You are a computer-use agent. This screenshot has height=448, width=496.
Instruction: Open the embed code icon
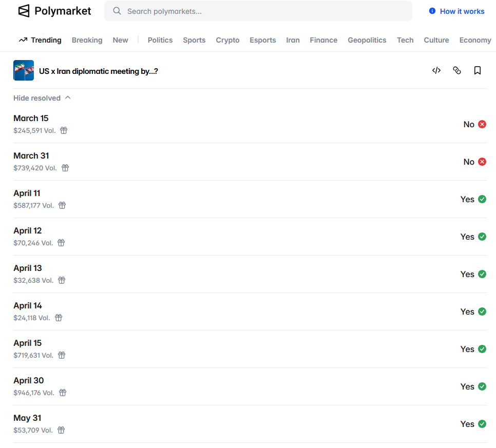click(x=436, y=70)
